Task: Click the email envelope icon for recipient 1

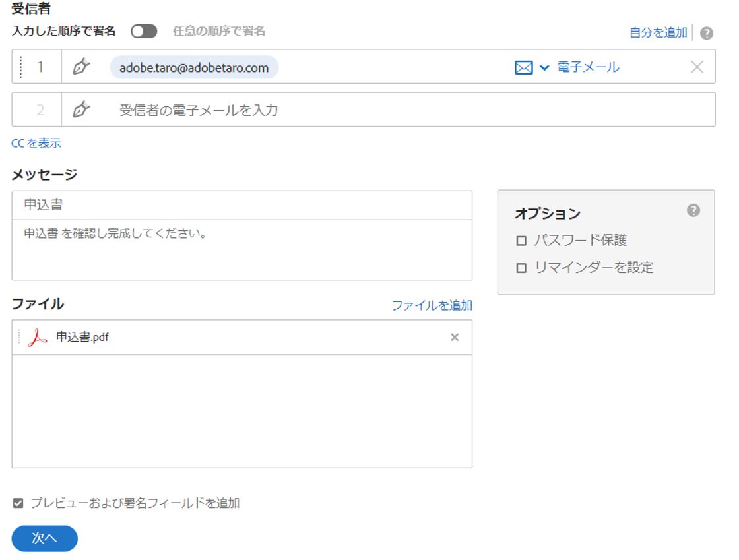Action: (523, 67)
